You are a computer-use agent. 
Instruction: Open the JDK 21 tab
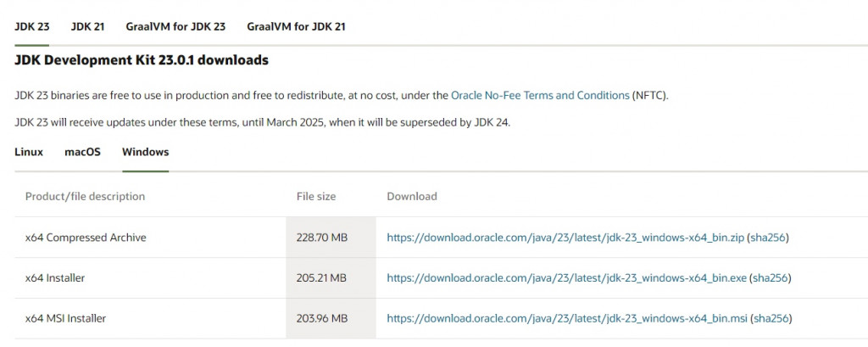pyautogui.click(x=87, y=26)
